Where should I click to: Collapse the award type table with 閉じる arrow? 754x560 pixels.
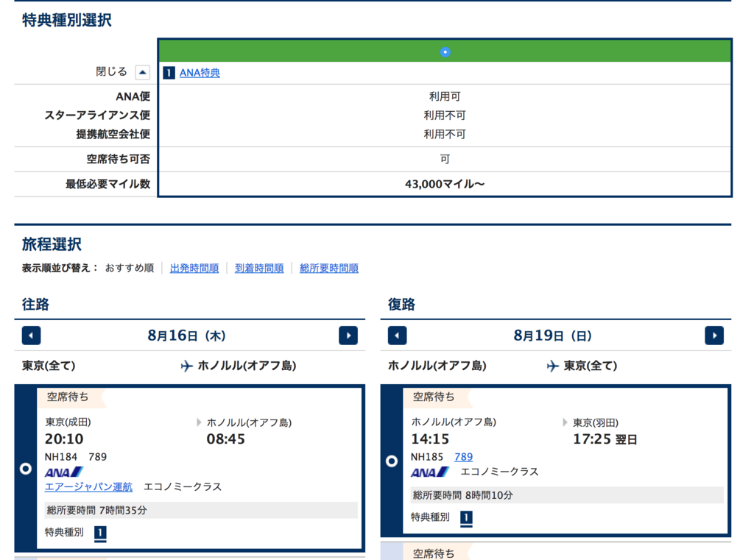[142, 72]
